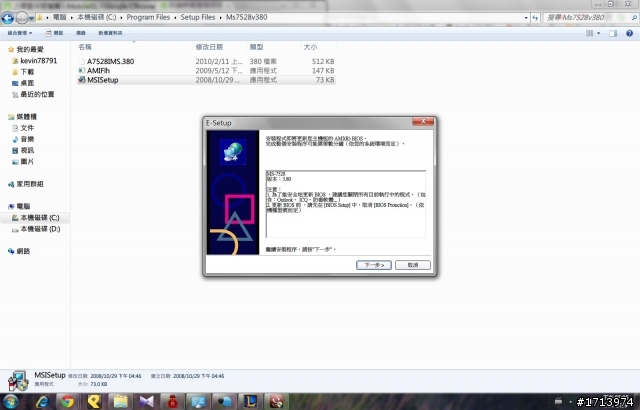The image size is (640, 410).
Task: Click the red bag taskbar icon
Action: click(x=172, y=401)
